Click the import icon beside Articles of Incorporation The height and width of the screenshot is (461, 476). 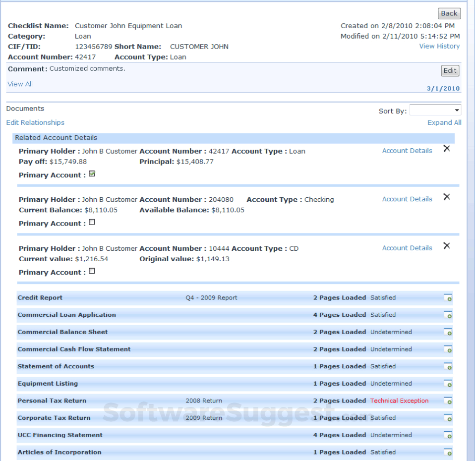[x=448, y=453]
